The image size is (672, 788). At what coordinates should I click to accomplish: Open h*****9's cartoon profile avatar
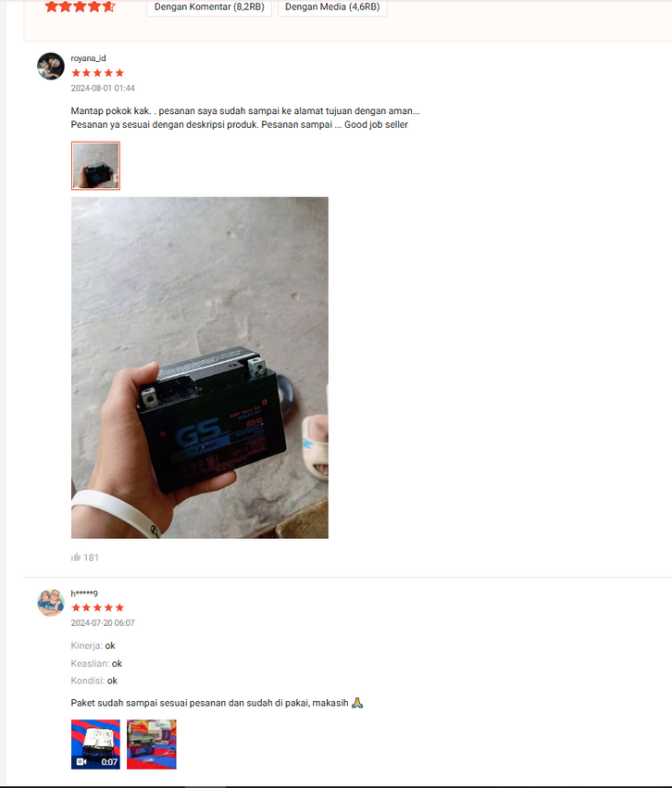point(51,603)
